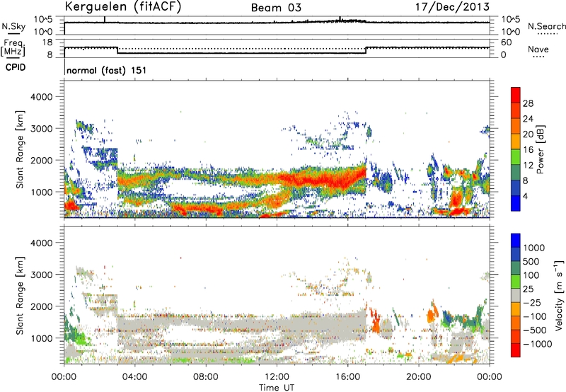Click the '08:00' time axis tick label

pos(205,377)
